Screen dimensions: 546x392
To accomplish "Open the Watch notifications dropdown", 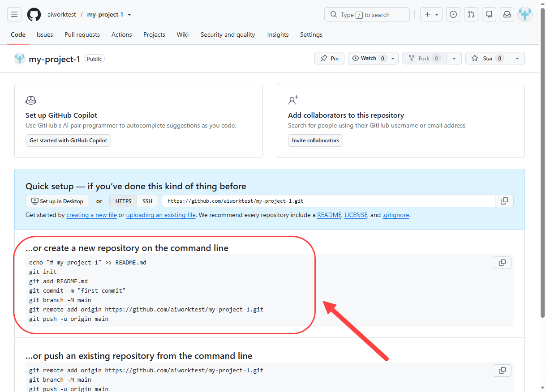I will click(x=373, y=58).
